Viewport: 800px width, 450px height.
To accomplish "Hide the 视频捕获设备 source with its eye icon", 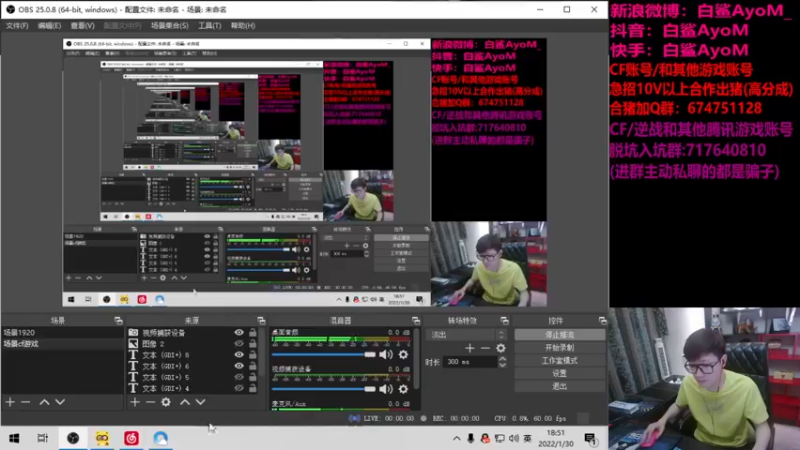I will click(239, 333).
